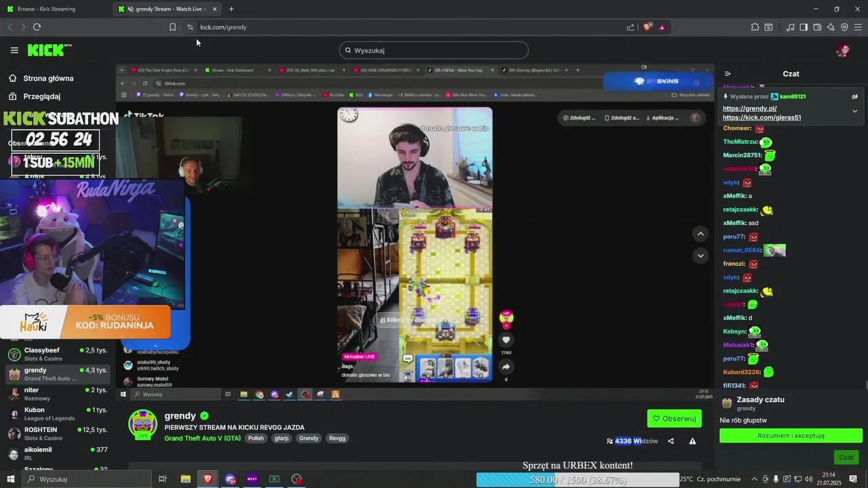This screenshot has height=488, width=868.
Task: Click the 580.00 / 1500 progress bar
Action: click(578, 479)
